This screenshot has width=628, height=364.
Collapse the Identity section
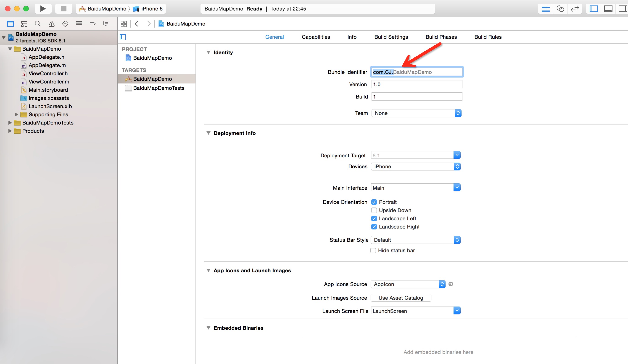tap(208, 52)
